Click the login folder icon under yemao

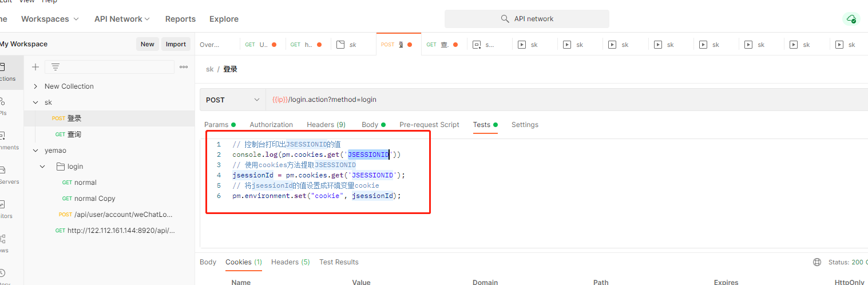[61, 167]
